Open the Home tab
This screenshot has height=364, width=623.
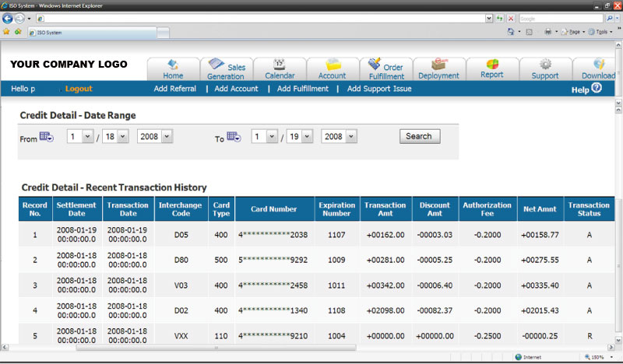pos(173,69)
